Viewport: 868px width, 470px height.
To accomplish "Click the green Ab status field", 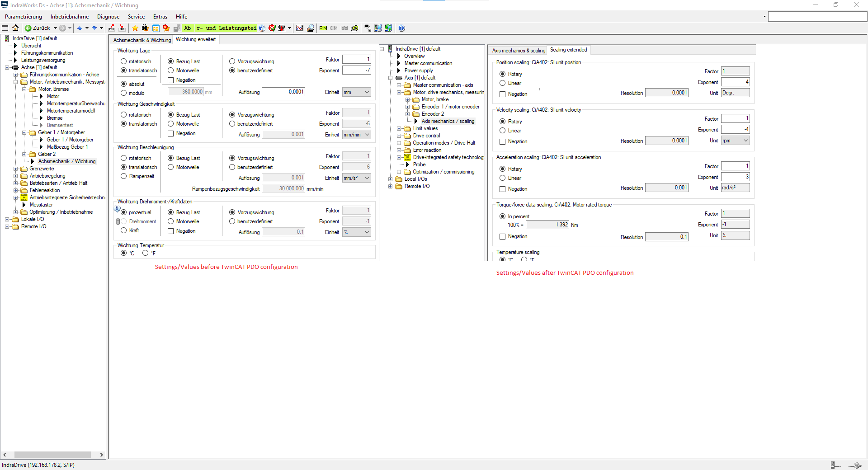I will click(188, 28).
